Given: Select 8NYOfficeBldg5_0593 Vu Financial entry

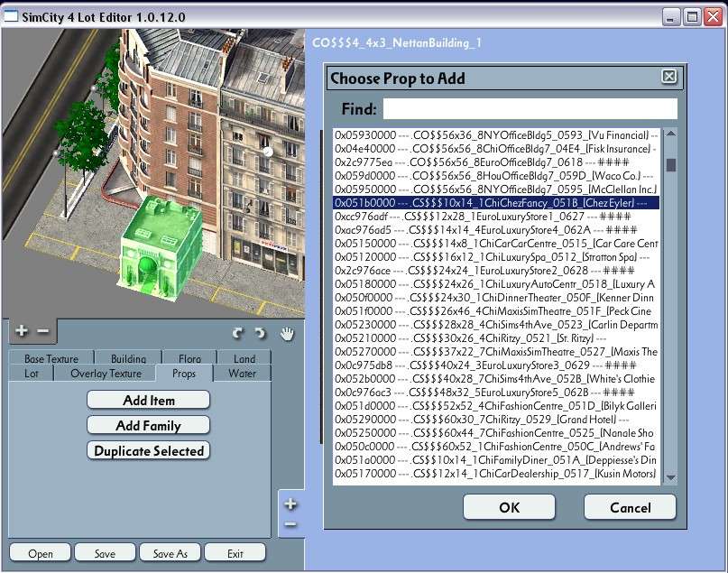Looking at the screenshot, I should (x=496, y=135).
